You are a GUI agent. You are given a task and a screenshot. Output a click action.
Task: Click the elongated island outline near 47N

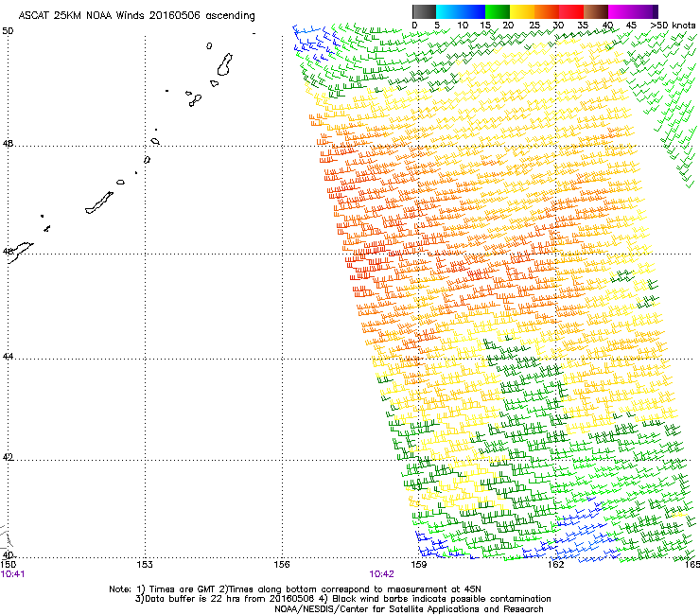[99, 202]
